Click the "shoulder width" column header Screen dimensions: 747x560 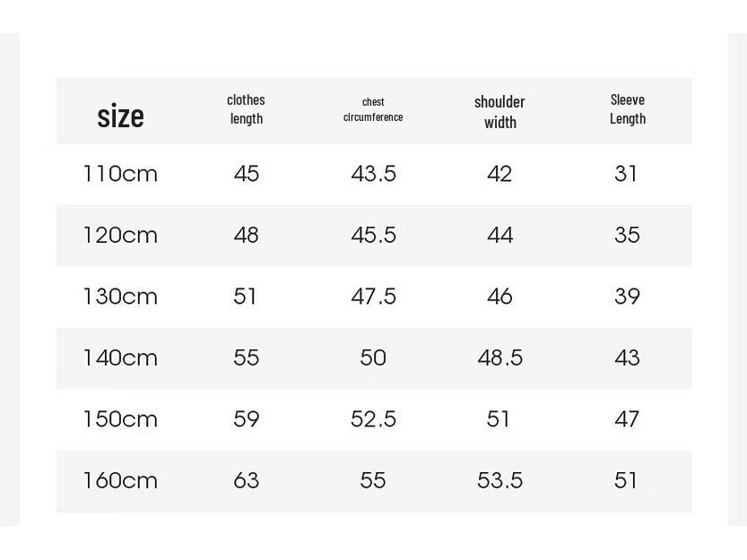[x=499, y=111]
